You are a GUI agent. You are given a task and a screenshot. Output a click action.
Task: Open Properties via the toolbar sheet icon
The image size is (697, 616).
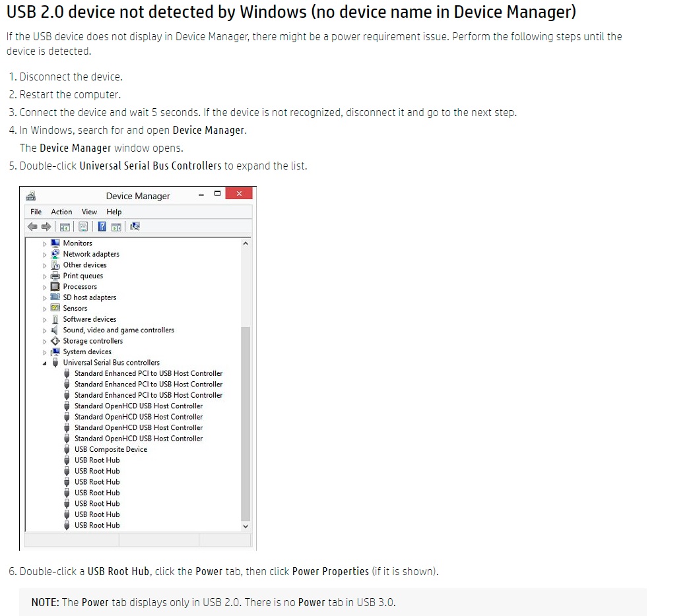[x=83, y=226]
